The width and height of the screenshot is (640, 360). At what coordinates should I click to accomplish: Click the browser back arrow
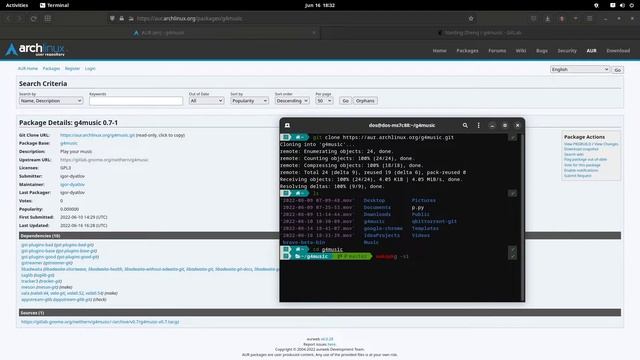[8, 19]
